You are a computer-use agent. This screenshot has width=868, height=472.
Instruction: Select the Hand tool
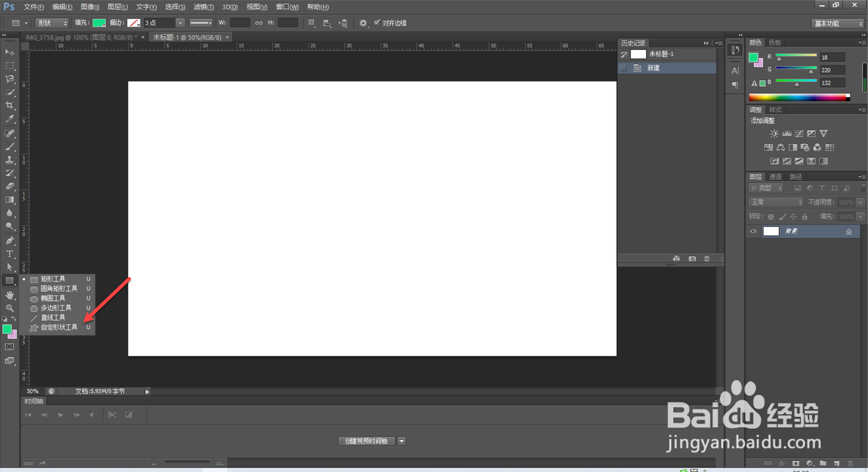pyautogui.click(x=9, y=295)
